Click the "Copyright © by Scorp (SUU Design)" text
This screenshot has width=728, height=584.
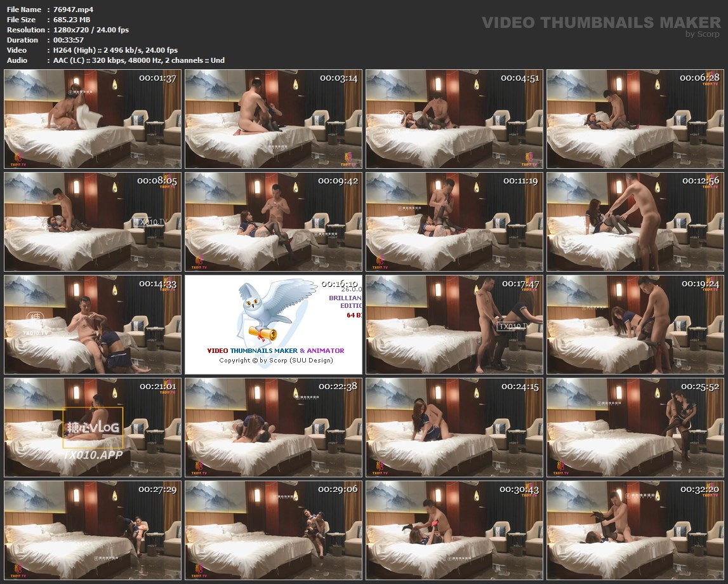coord(275,360)
